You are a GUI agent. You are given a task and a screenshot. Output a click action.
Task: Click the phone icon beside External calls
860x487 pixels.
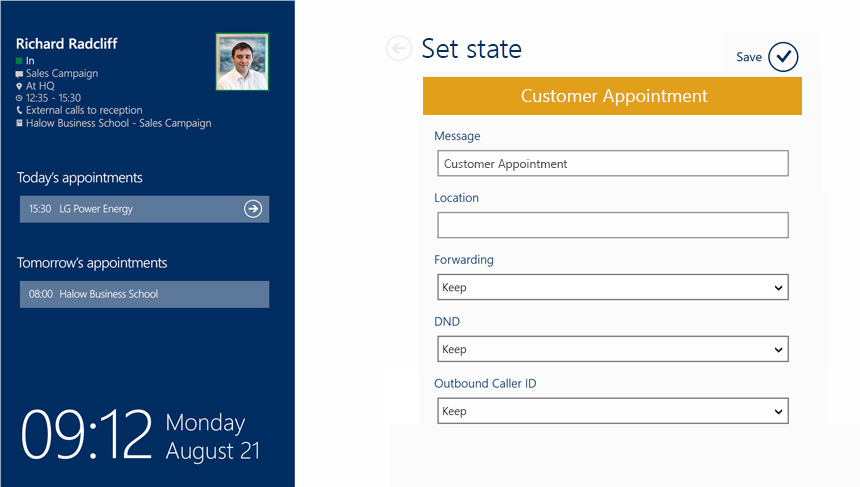coord(19,110)
